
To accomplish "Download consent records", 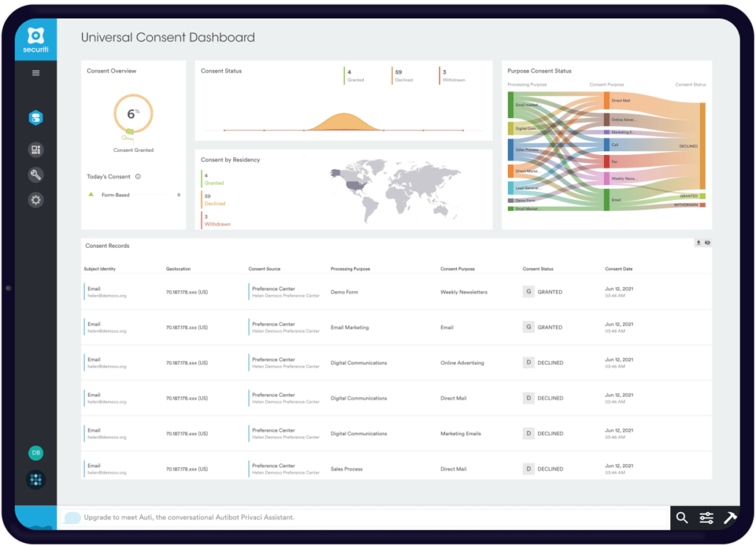I will (x=698, y=243).
